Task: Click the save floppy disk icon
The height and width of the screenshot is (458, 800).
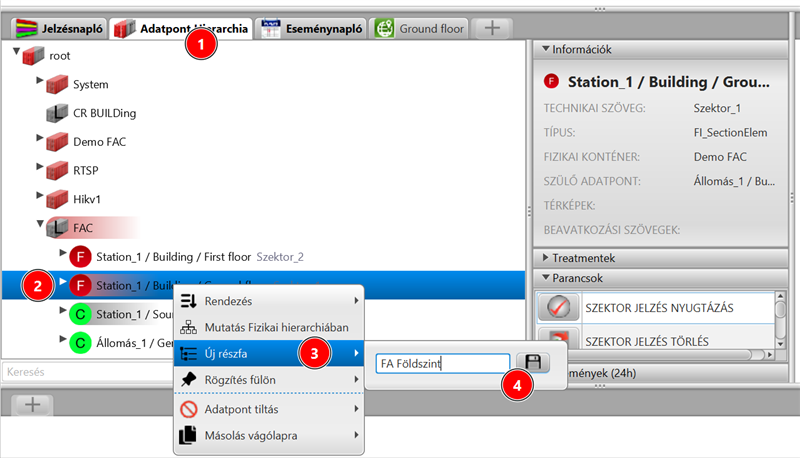Action: [532, 363]
